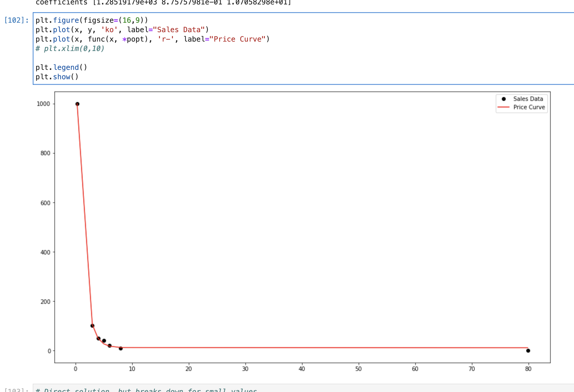This screenshot has height=392, width=574.
Task: Click the Price Curve legend label
Action: pos(529,107)
